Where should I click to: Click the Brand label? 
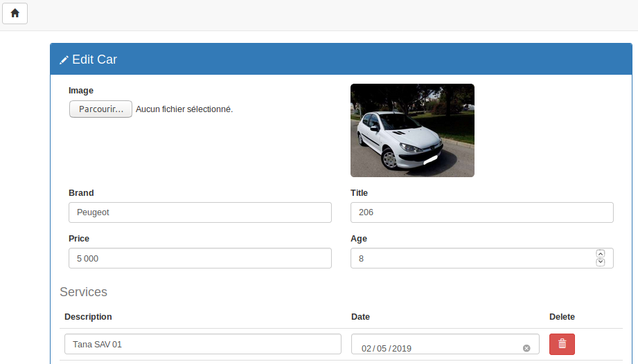pyautogui.click(x=81, y=193)
